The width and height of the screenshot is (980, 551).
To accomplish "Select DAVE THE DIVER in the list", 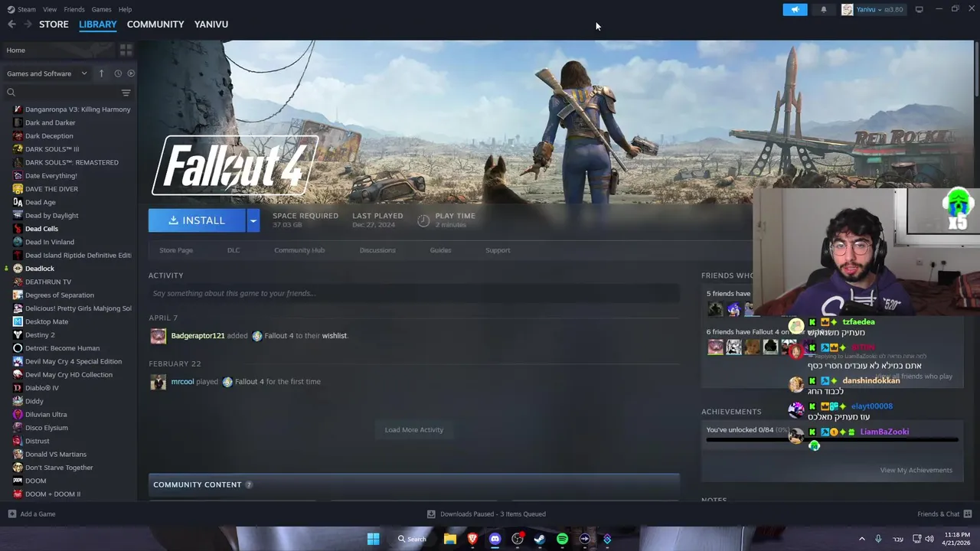I will tap(51, 189).
